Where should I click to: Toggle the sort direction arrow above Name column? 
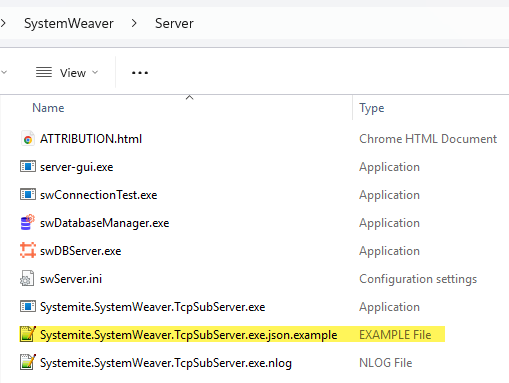pyautogui.click(x=190, y=97)
